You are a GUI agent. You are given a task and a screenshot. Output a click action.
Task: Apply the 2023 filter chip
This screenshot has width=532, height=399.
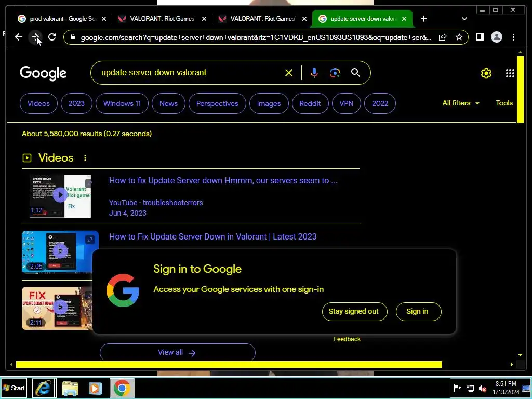tap(76, 103)
